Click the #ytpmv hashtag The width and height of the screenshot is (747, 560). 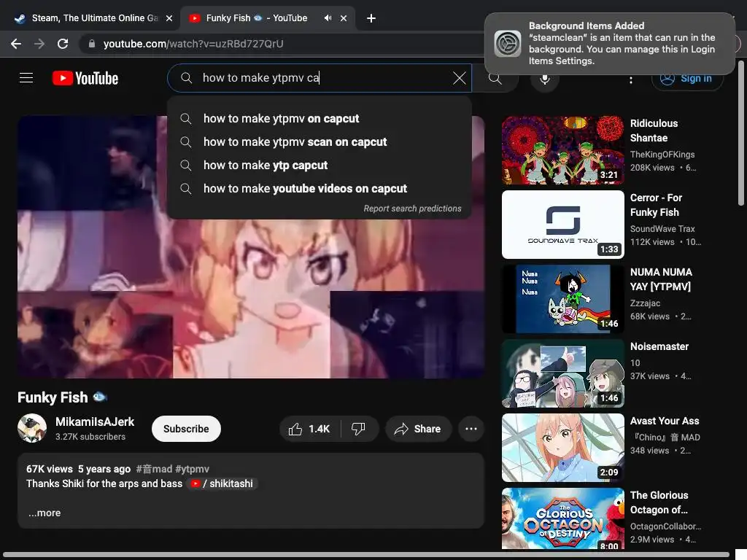(x=192, y=469)
